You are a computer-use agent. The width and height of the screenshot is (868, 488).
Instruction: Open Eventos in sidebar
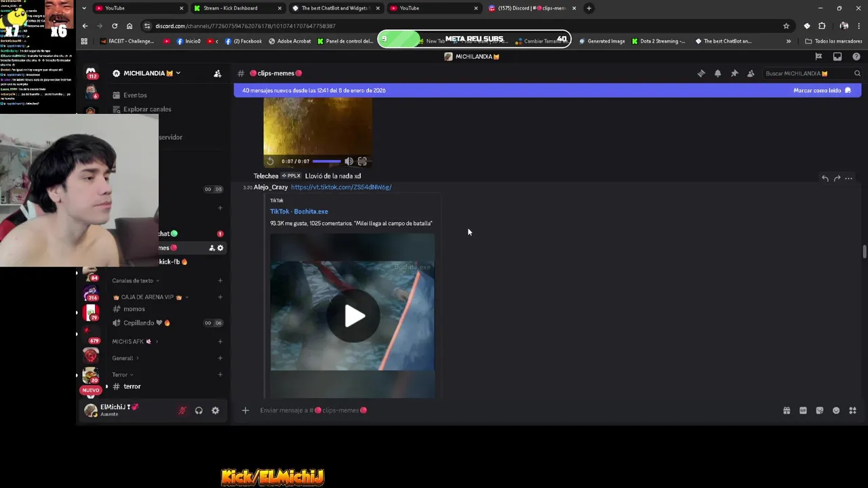(135, 95)
